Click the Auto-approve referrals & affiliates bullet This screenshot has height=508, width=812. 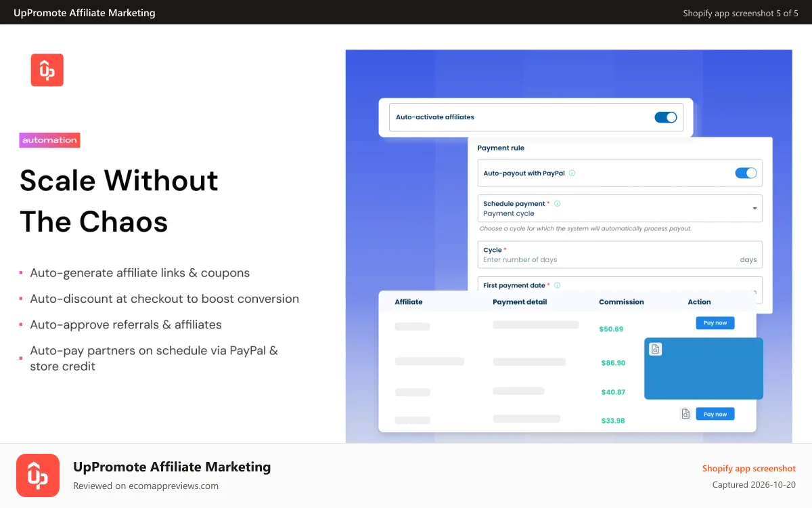point(126,324)
